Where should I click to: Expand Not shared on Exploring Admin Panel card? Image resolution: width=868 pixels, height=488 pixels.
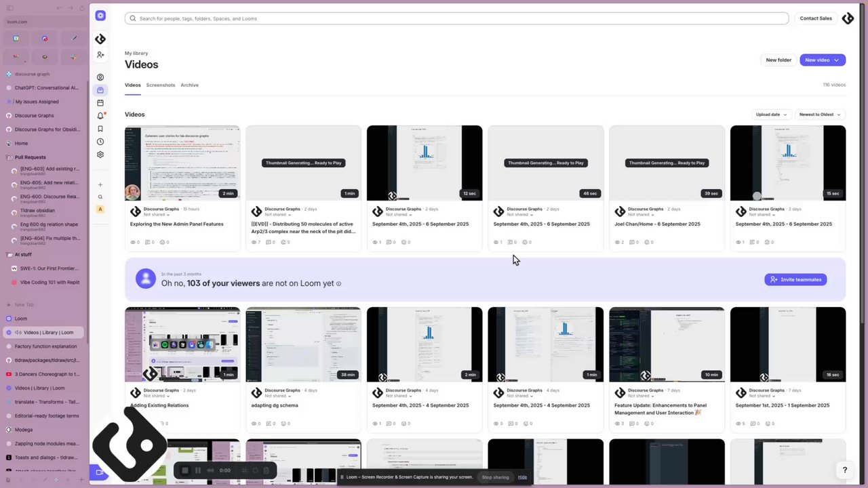tap(157, 215)
